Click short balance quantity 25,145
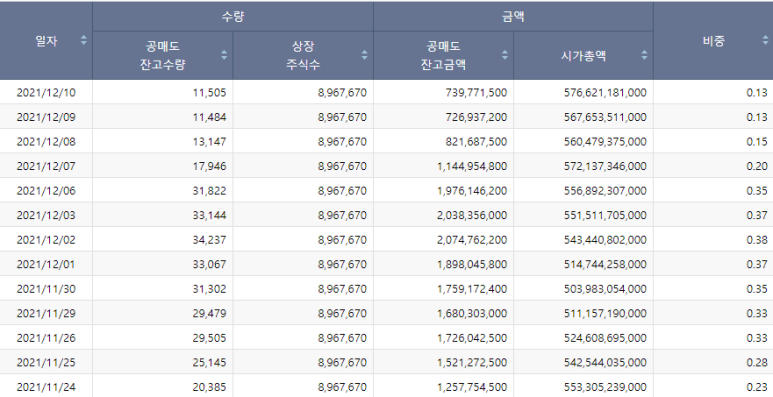 click(210, 362)
